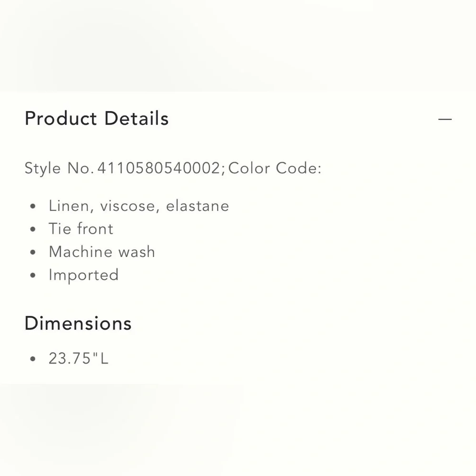Click the word elastane
476x476 pixels.
pos(197,206)
